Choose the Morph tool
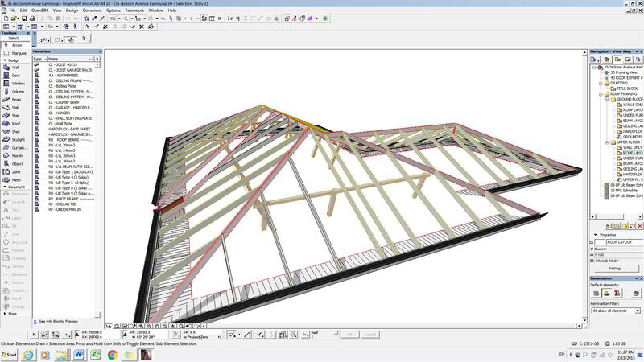This screenshot has height=362, width=644. point(15,156)
